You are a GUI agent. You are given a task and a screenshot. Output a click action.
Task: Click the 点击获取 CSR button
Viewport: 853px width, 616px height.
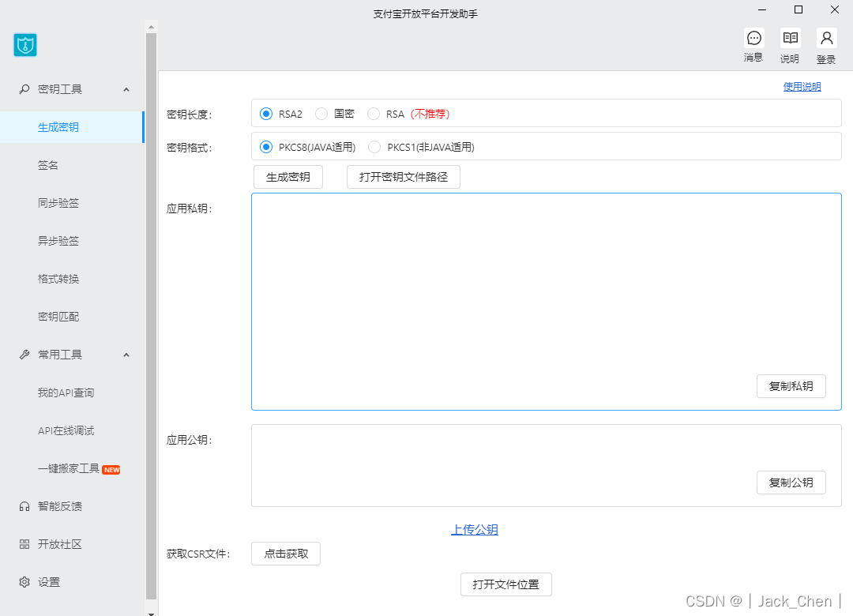[x=286, y=554]
